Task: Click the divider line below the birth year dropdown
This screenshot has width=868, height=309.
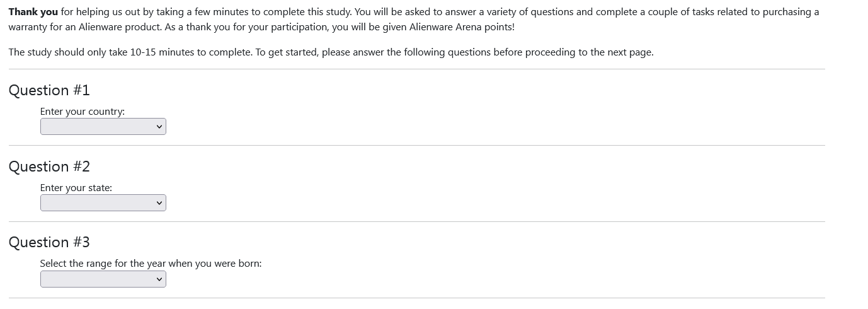Action: coord(416,298)
